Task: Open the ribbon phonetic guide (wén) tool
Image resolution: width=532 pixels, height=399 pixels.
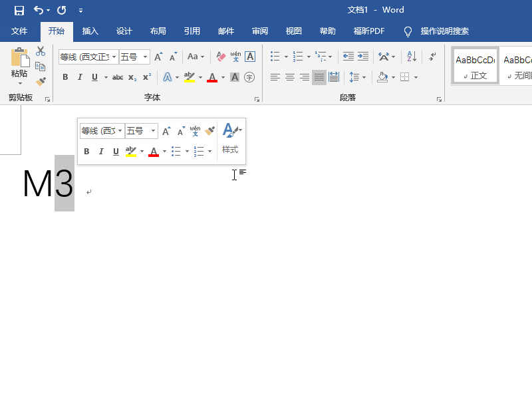Action: (x=235, y=57)
